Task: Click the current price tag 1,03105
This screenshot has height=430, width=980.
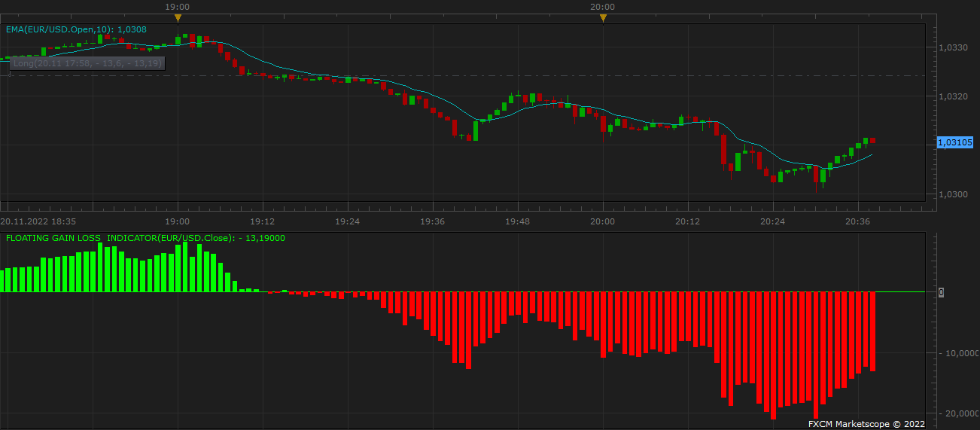Action: (955, 142)
